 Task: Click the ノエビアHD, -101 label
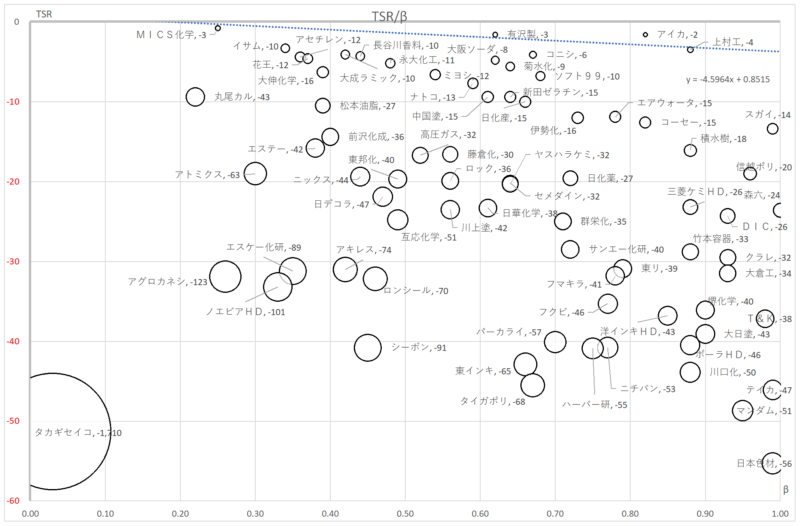[x=245, y=312]
